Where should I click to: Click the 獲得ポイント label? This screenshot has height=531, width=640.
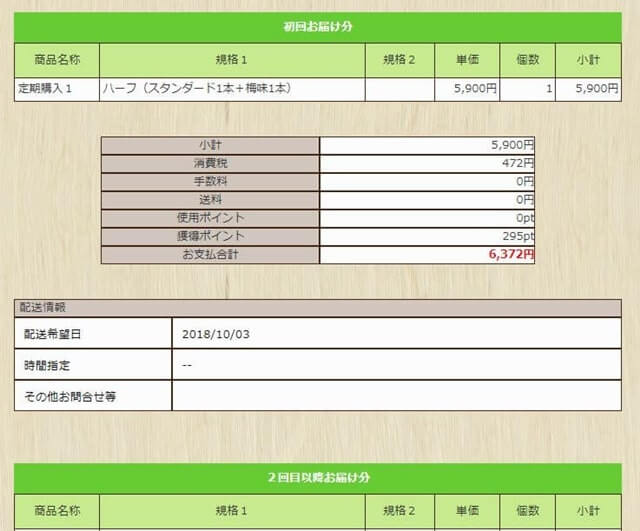[x=210, y=236]
